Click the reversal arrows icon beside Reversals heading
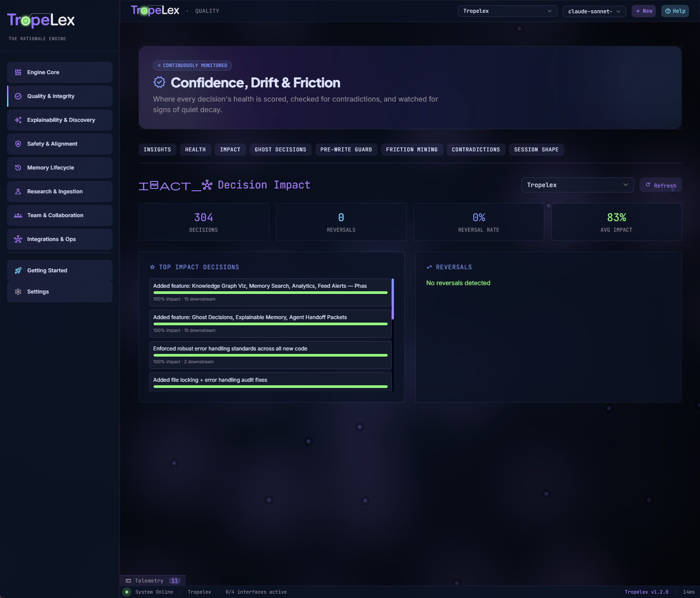This screenshot has height=598, width=700. pyautogui.click(x=429, y=267)
